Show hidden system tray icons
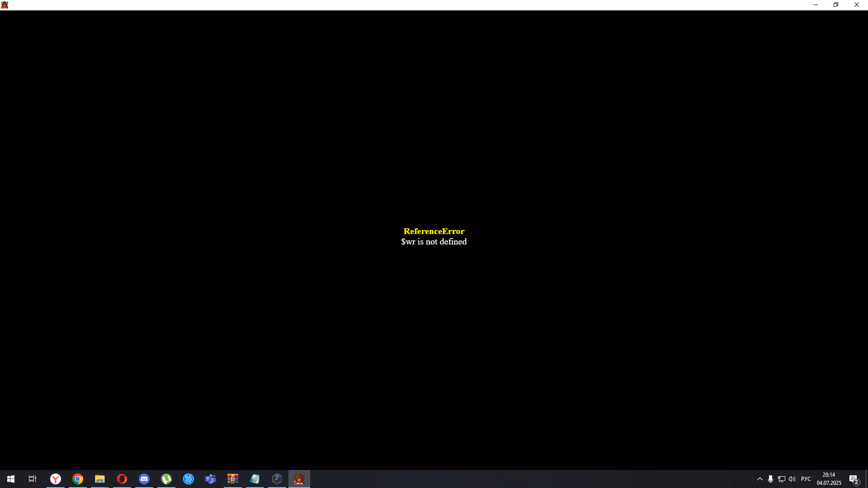868x488 pixels. point(760,479)
